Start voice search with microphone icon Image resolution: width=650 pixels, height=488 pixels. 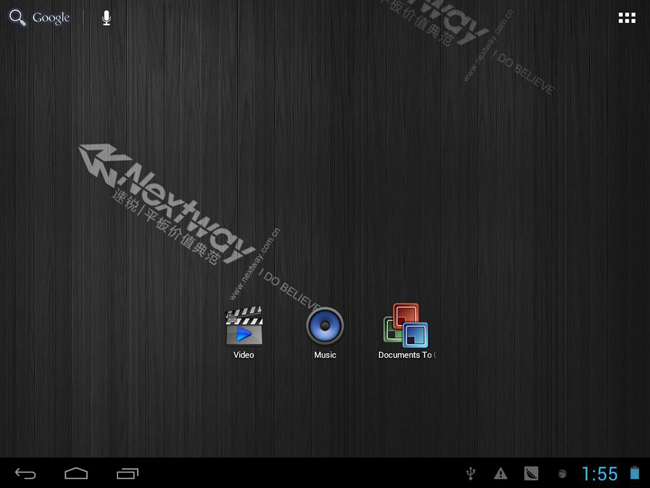[107, 18]
